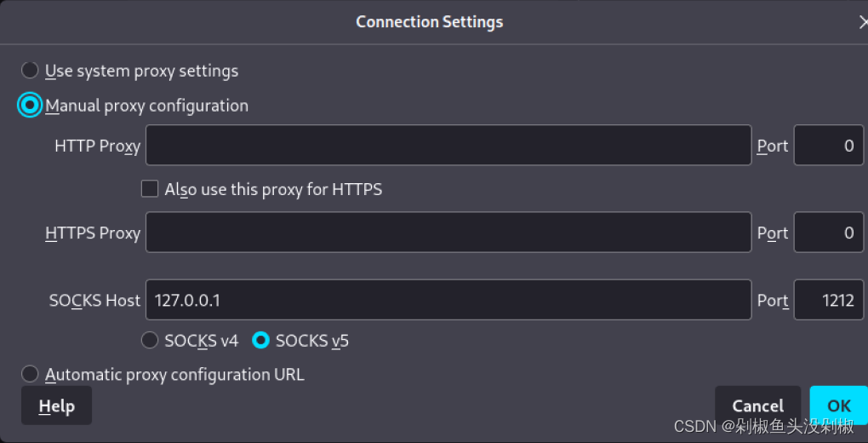Click the HTTPS Proxy label
The height and width of the screenshot is (443, 868).
tap(93, 233)
